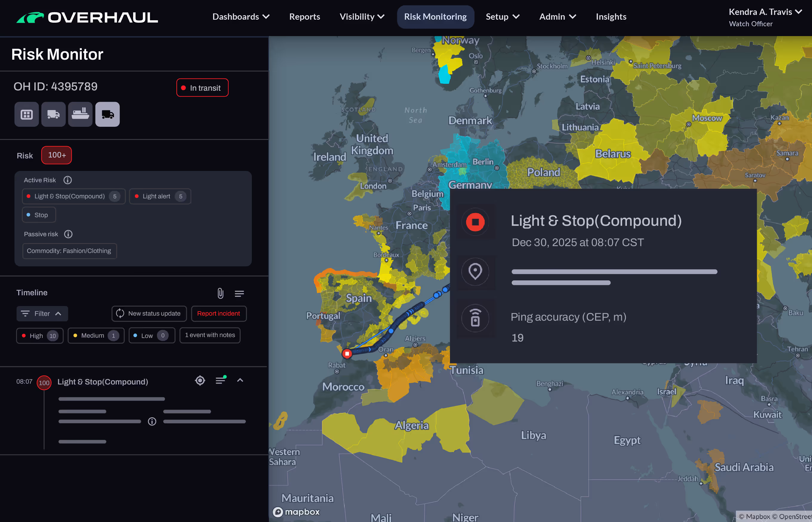This screenshot has height=522, width=812.
Task: Click the highlighted black truck icon
Action: (x=107, y=115)
